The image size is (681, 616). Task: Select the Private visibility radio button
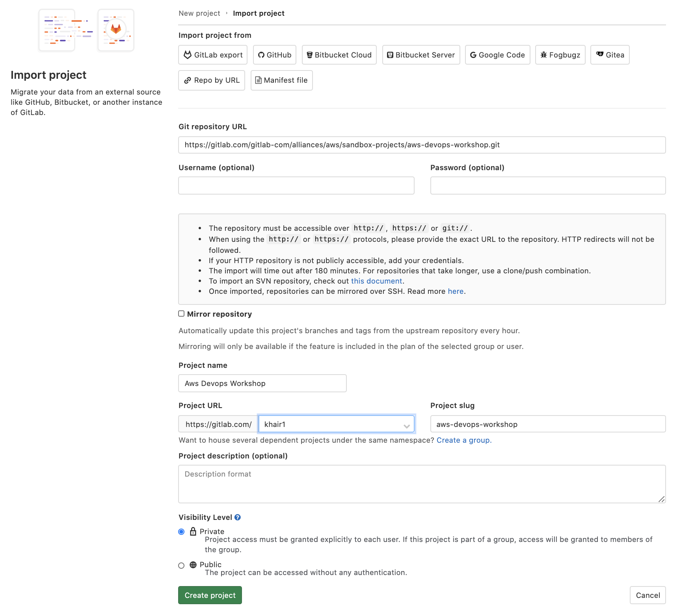coord(181,532)
